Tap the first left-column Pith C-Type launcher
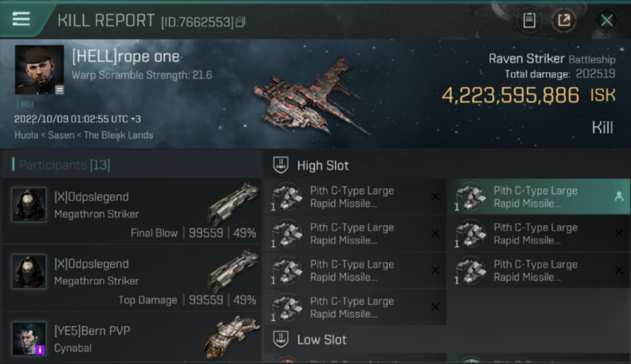 click(355, 197)
